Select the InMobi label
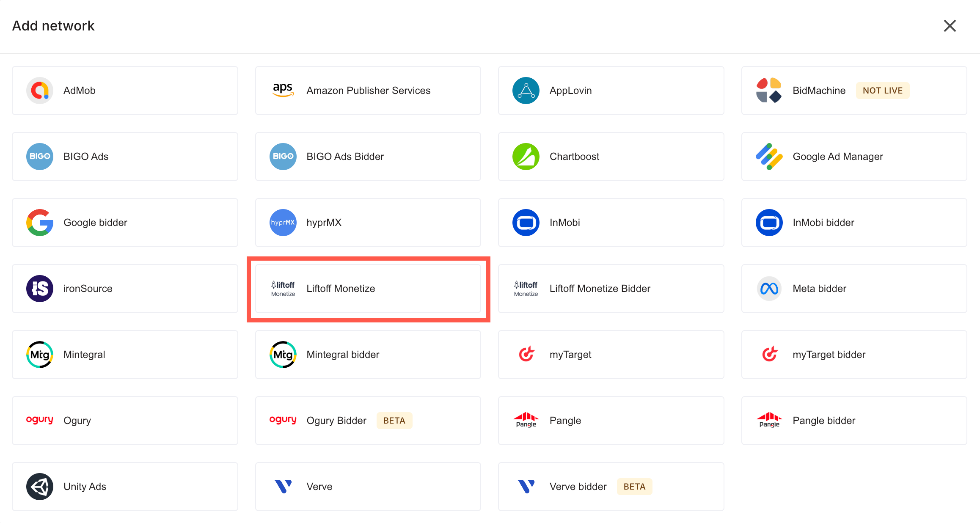The width and height of the screenshot is (980, 523). 565,223
